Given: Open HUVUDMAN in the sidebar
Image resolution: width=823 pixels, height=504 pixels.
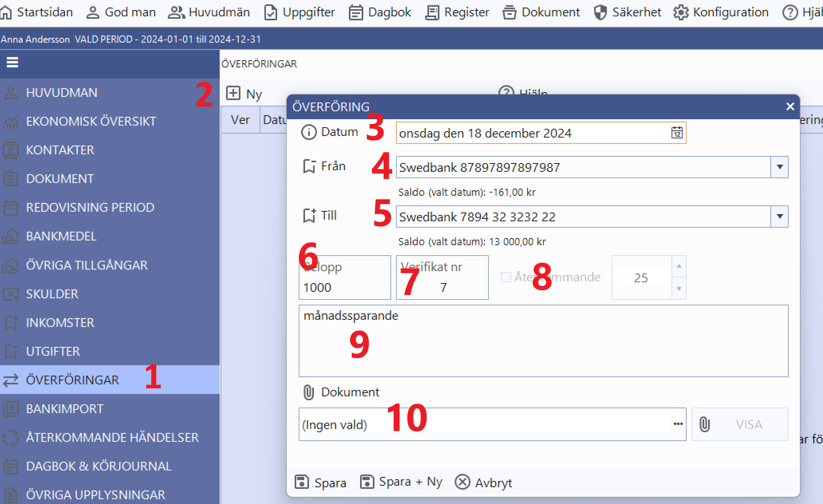Looking at the screenshot, I should point(110,93).
